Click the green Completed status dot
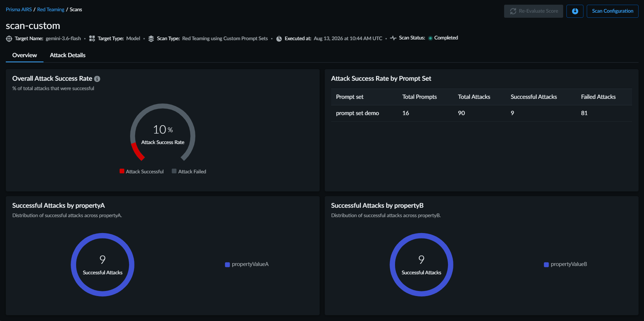644x321 pixels. click(430, 38)
